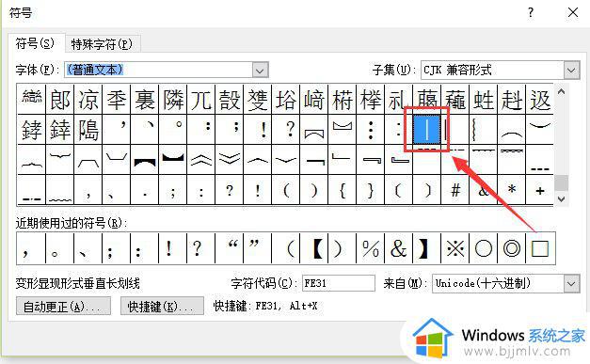Click the 变形显现形式垂直长划线 description text
590x364 pixels.
(x=77, y=283)
